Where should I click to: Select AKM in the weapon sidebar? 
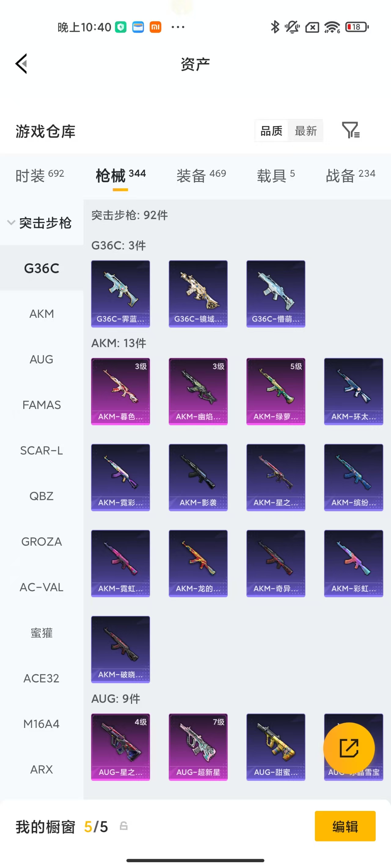coord(42,314)
